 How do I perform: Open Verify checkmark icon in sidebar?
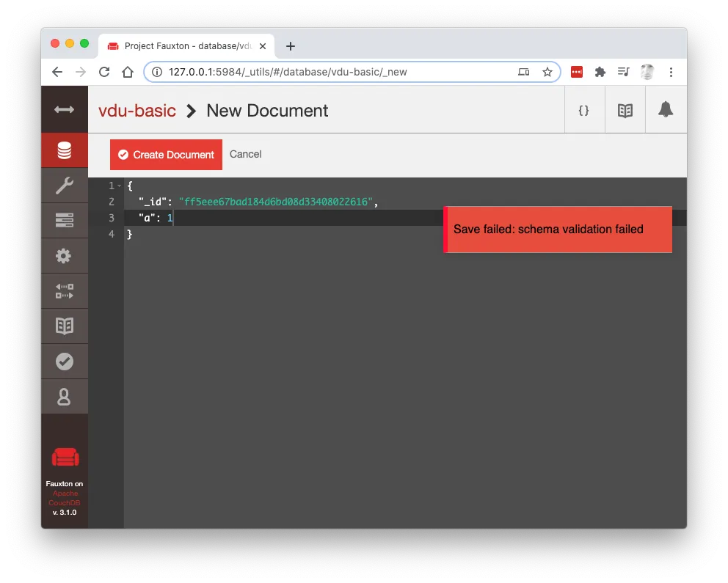point(64,362)
